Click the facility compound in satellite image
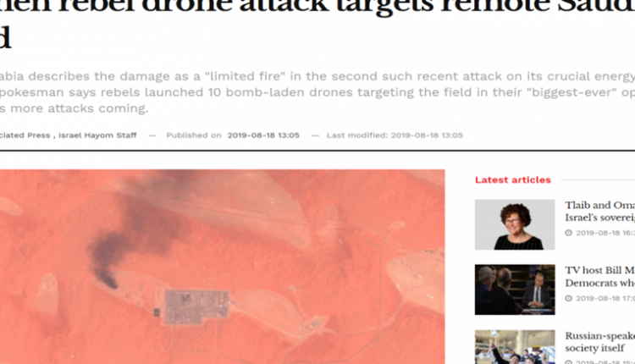The image size is (635, 364). 197,306
